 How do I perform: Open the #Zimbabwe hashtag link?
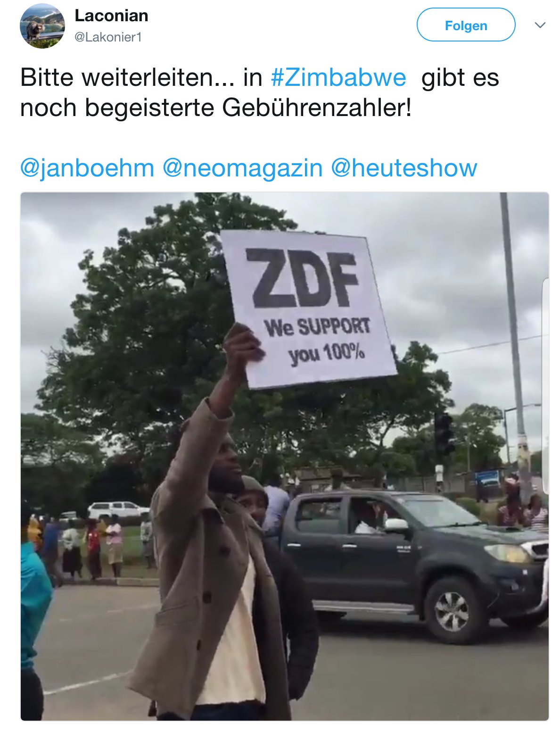tap(338, 77)
